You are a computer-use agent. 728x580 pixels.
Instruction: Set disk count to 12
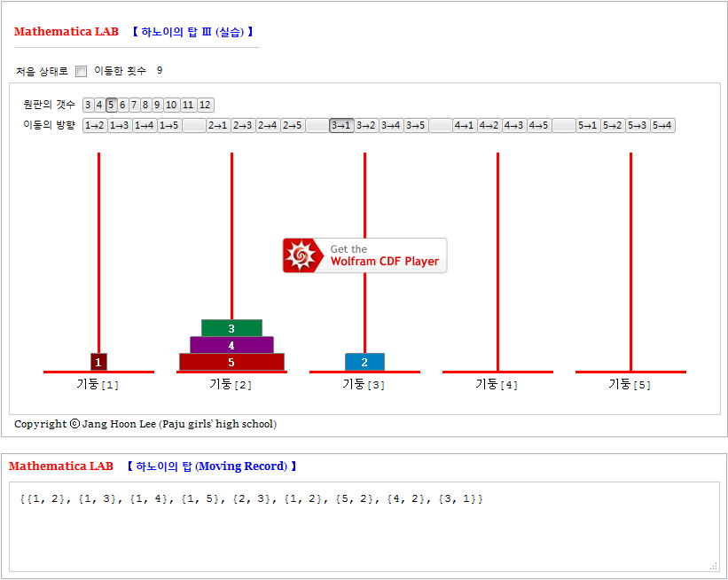[x=205, y=105]
